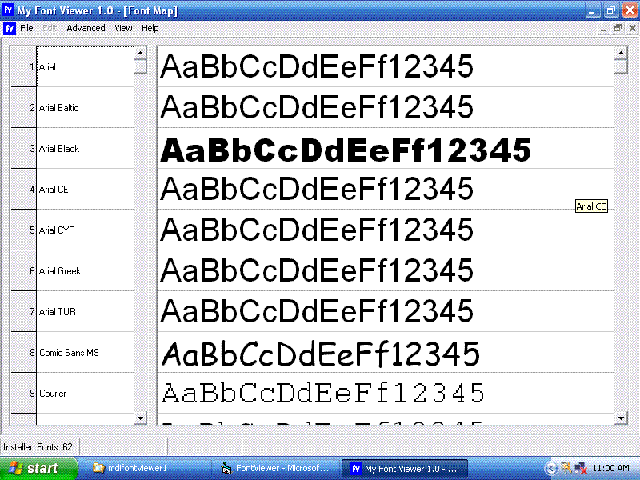Click the document icon beside the File menu
Image resolution: width=640 pixels, height=480 pixels.
click(9, 28)
